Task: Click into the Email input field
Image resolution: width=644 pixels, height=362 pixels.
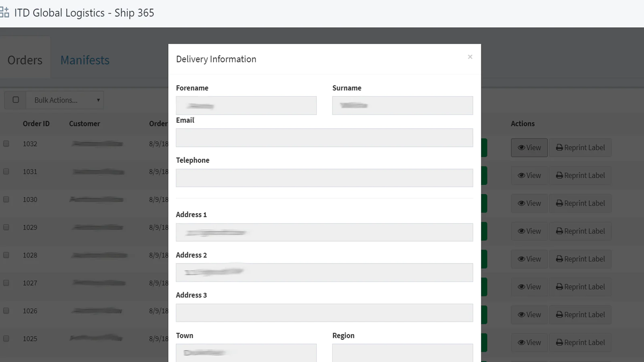Action: (x=324, y=138)
